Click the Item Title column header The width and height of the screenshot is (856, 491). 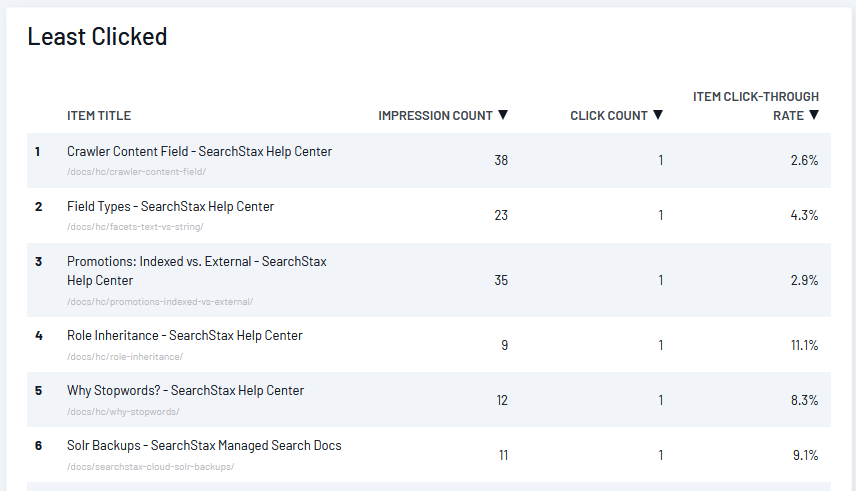click(99, 116)
